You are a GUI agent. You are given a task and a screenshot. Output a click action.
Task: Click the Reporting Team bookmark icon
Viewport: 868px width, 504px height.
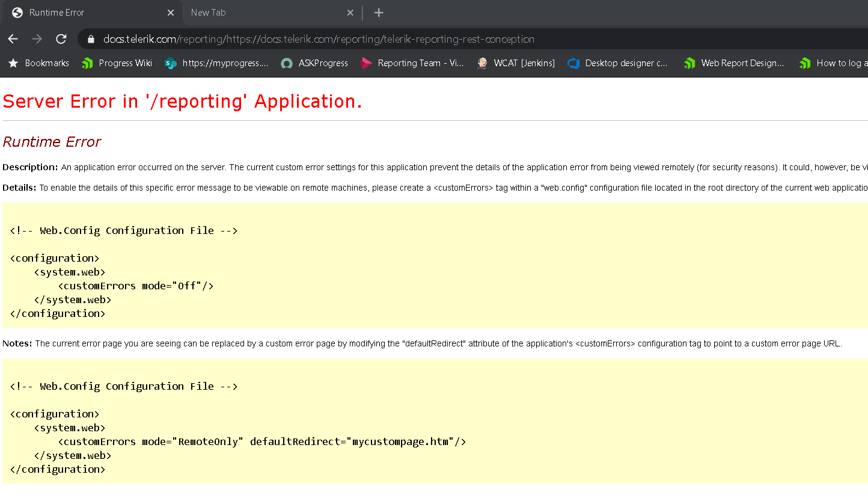tap(367, 63)
